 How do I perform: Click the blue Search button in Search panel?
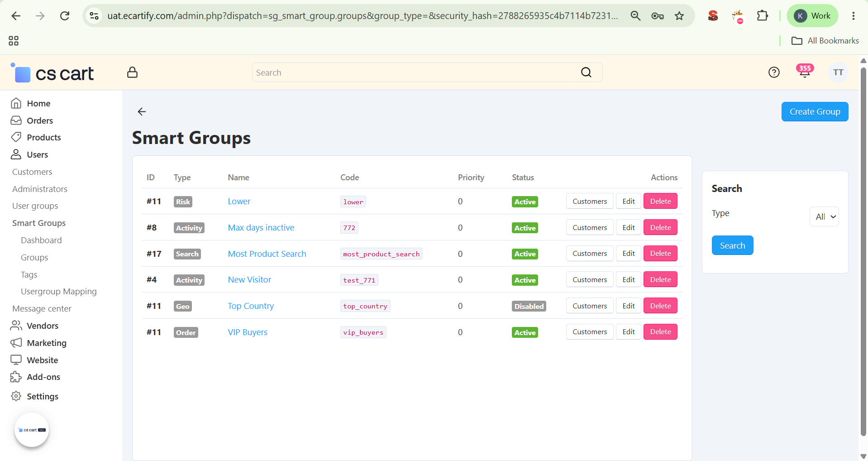(732, 245)
